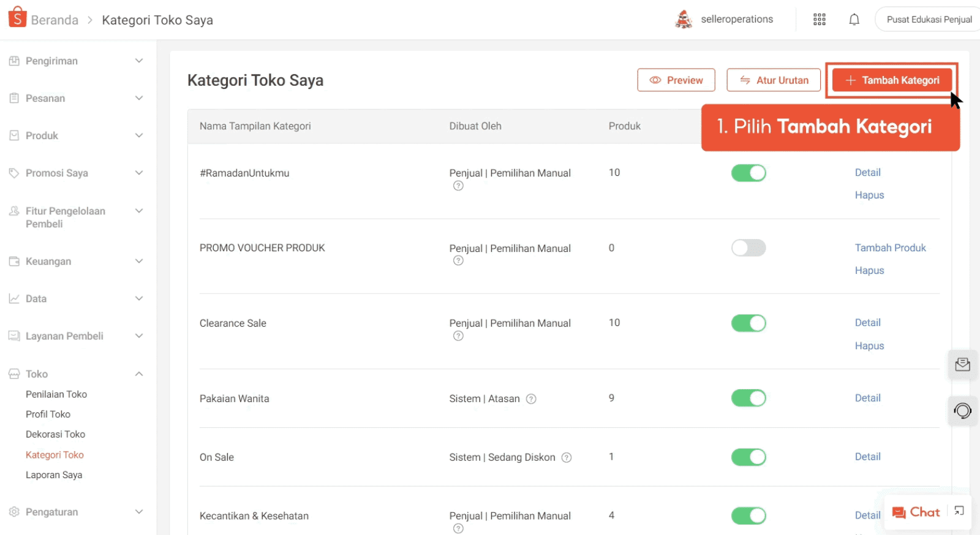Image resolution: width=980 pixels, height=535 pixels.
Task: Click help icon under Kecantikan & Kesehatan creator
Action: (458, 528)
